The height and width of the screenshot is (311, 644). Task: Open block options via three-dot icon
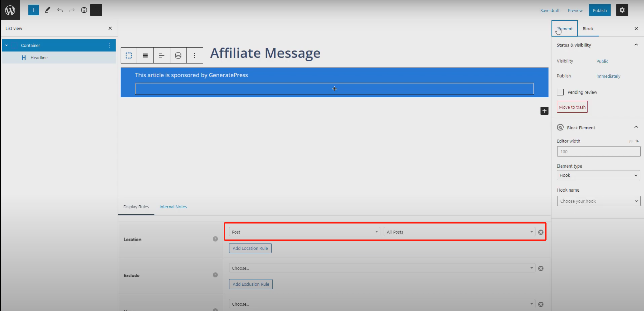[x=194, y=55]
